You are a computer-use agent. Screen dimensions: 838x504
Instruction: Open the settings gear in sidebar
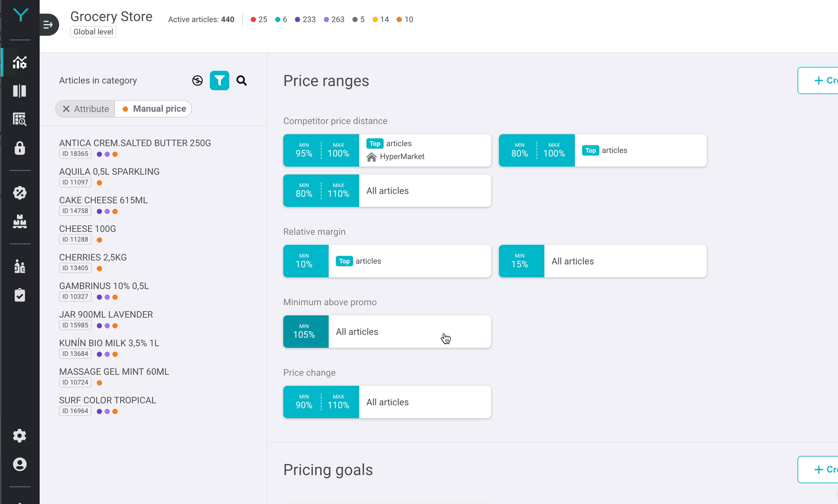[20, 435]
